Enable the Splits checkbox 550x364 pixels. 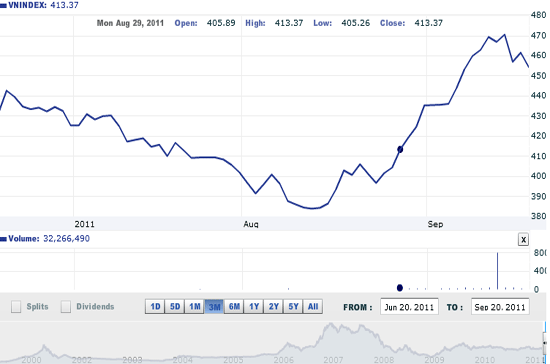16,306
